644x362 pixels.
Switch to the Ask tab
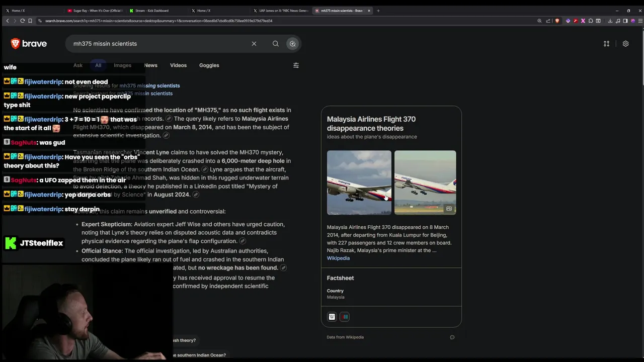78,65
